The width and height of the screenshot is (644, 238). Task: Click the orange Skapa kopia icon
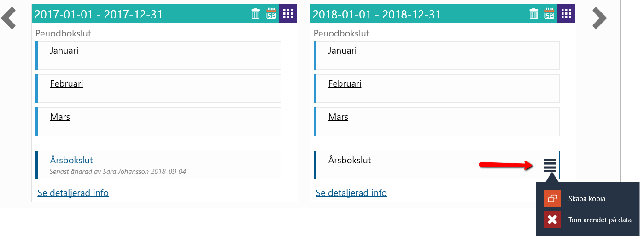tap(552, 198)
